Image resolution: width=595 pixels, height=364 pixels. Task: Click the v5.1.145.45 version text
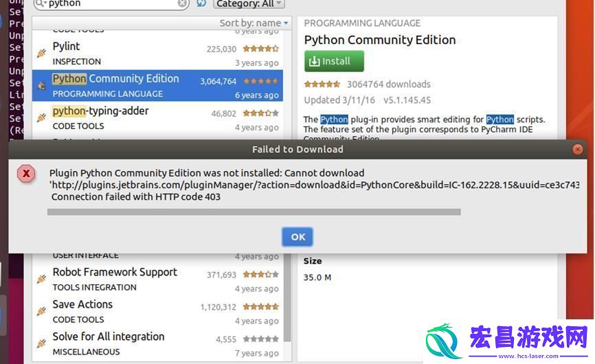407,100
